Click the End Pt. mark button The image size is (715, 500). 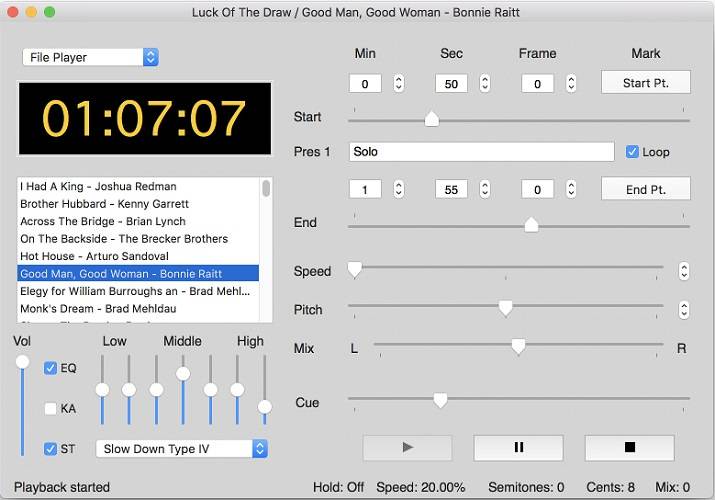[646, 189]
